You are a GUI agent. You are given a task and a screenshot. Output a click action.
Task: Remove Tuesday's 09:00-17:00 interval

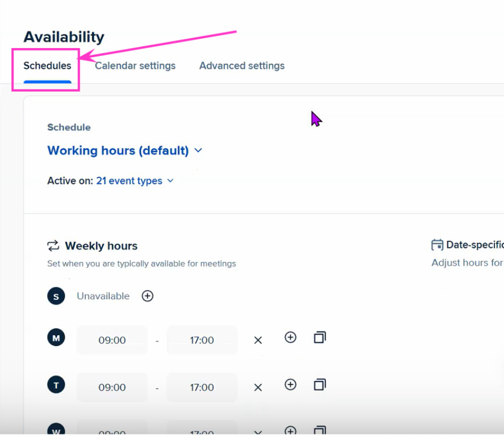click(x=258, y=387)
